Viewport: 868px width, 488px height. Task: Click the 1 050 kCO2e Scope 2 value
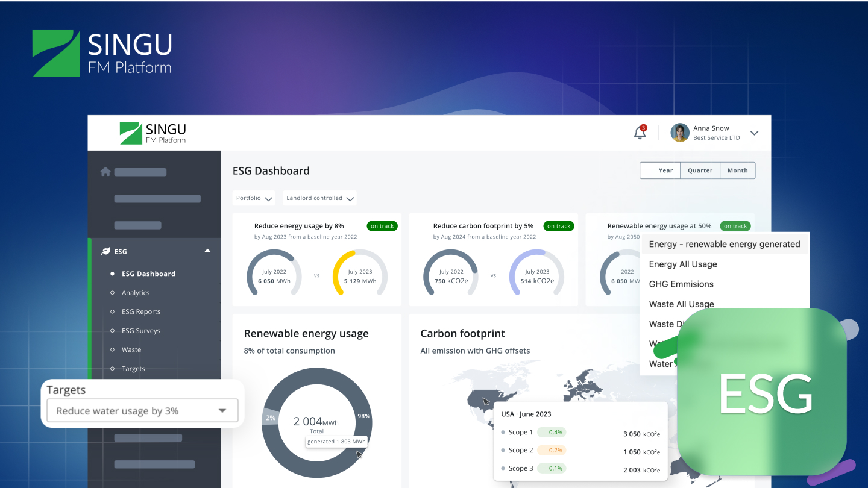(x=641, y=452)
